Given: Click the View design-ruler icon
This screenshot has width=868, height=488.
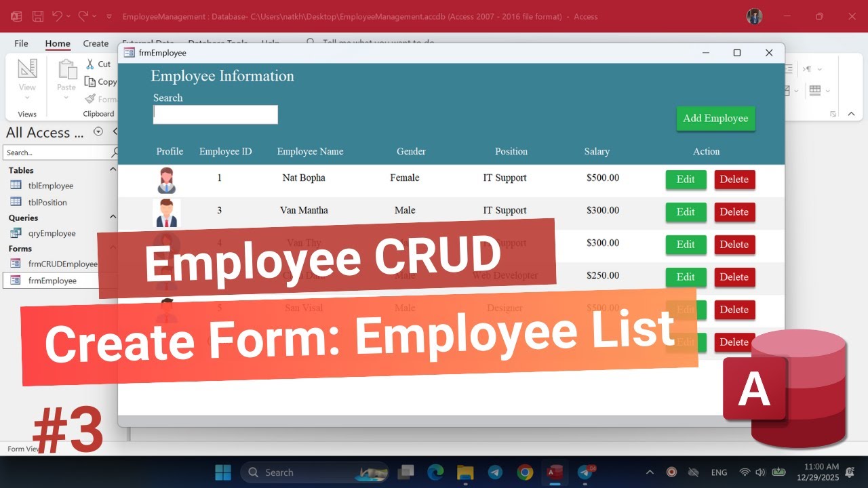Looking at the screenshot, I should [27, 68].
